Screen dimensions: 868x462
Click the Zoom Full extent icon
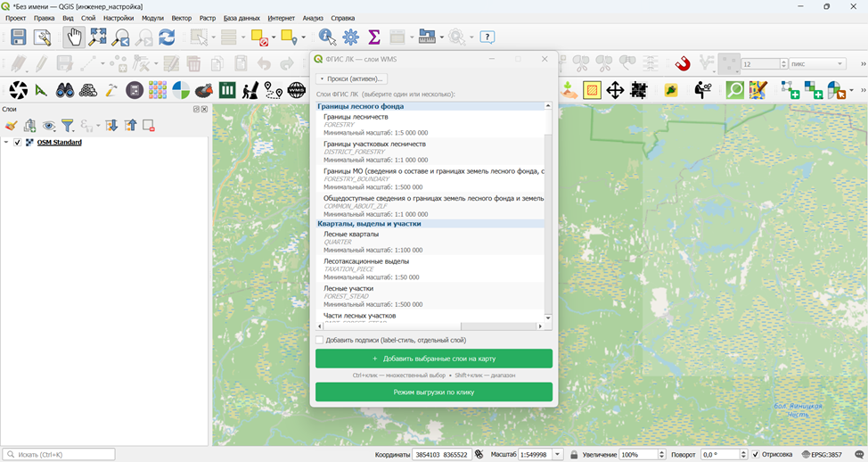[97, 37]
